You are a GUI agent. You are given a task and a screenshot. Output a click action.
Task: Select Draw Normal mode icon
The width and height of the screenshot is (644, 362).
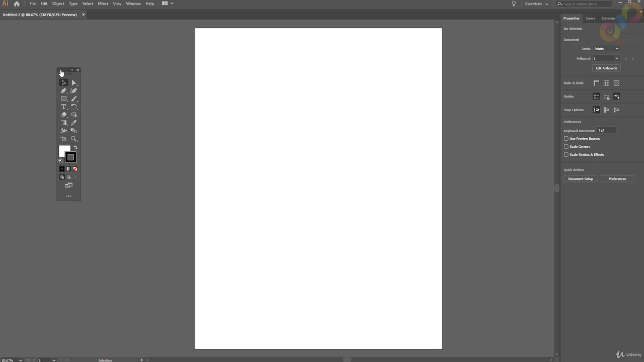point(62,177)
